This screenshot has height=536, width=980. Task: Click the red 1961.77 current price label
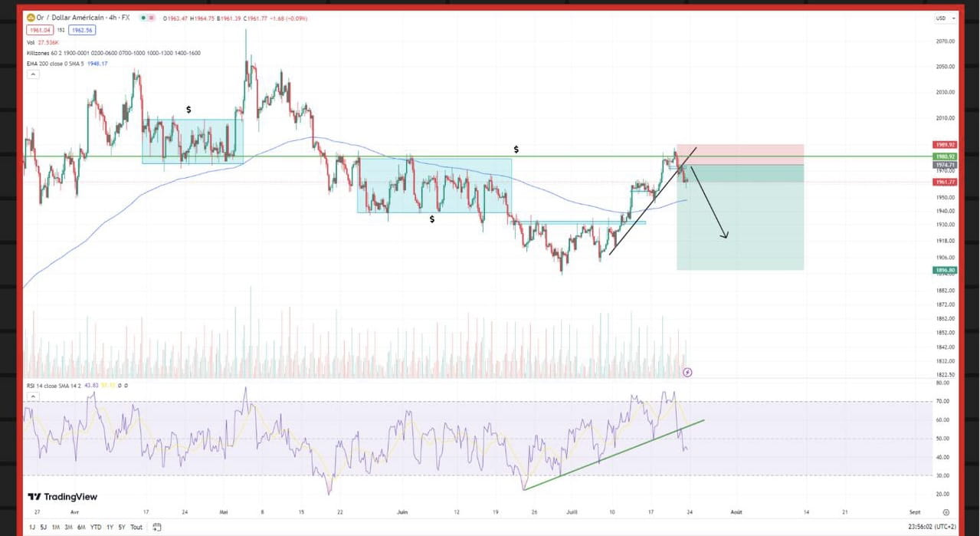pos(944,182)
